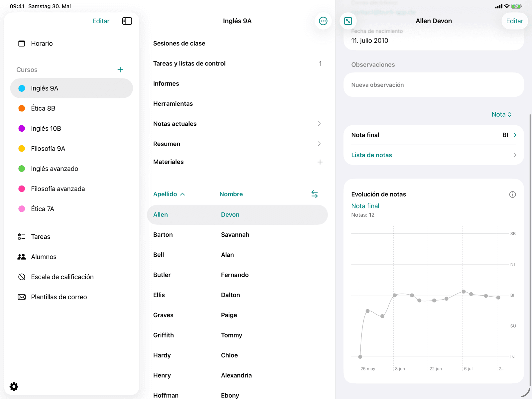
Task: Select student Ellis Dalton row
Action: [x=237, y=295]
